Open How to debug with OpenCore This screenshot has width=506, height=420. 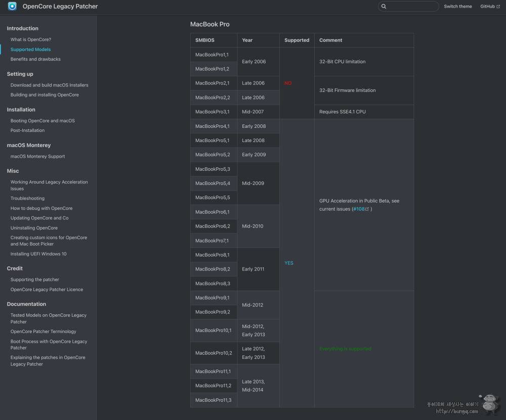(41, 208)
